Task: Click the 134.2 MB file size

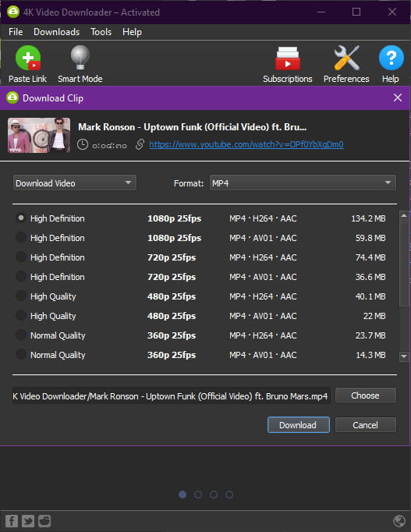Action: [x=368, y=218]
